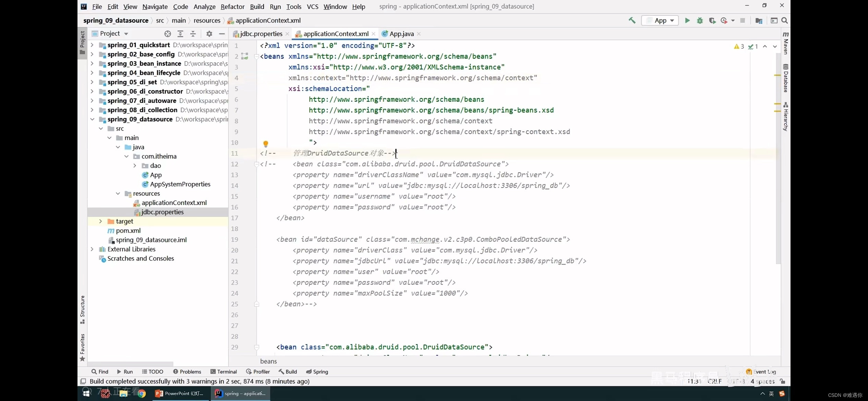Open the Analyze menu

[x=204, y=7]
